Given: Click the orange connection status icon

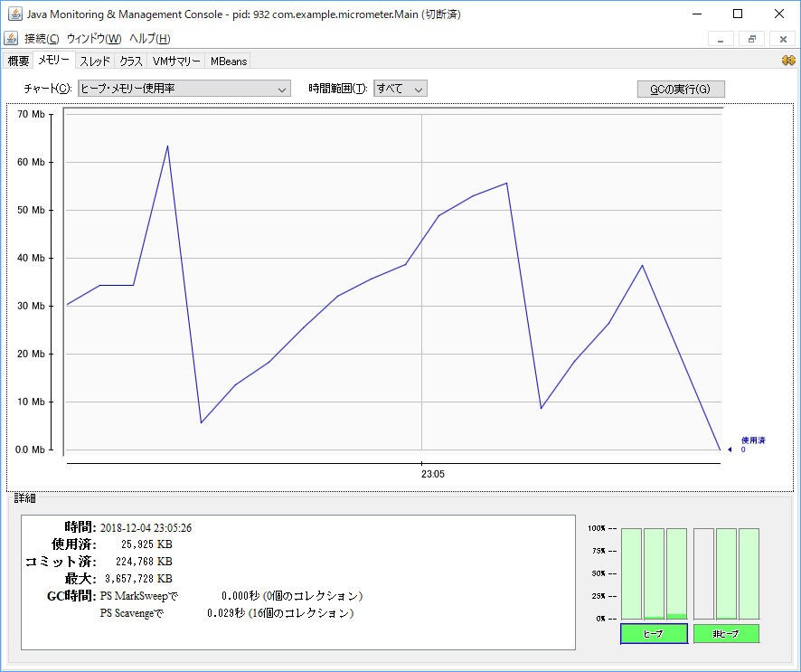Looking at the screenshot, I should coord(787,61).
